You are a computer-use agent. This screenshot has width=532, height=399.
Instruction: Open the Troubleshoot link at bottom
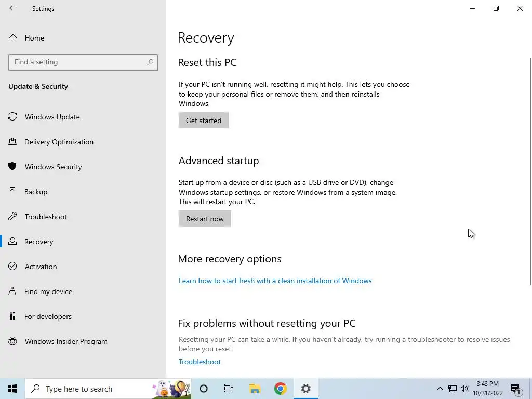tap(199, 362)
